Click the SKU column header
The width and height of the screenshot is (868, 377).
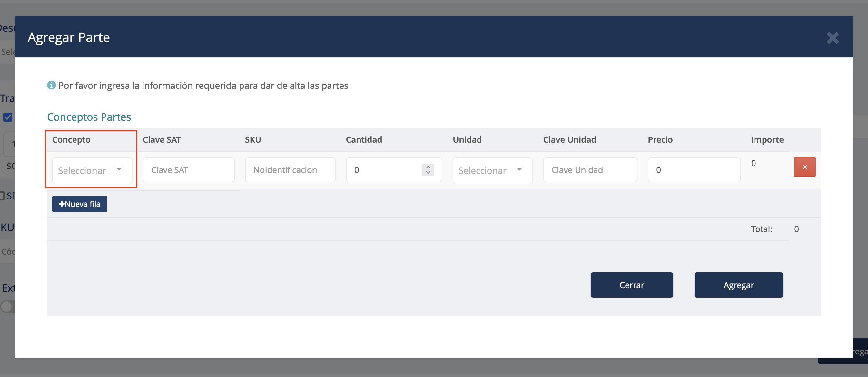click(253, 140)
